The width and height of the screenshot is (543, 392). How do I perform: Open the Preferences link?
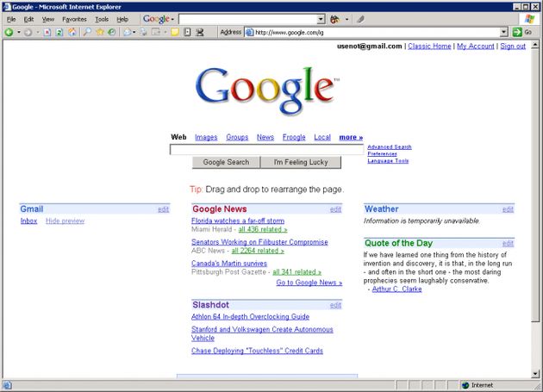[382, 153]
